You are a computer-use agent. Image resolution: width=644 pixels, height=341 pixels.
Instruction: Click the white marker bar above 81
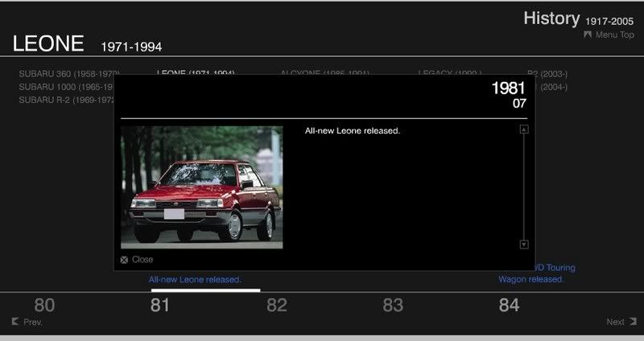click(x=206, y=290)
